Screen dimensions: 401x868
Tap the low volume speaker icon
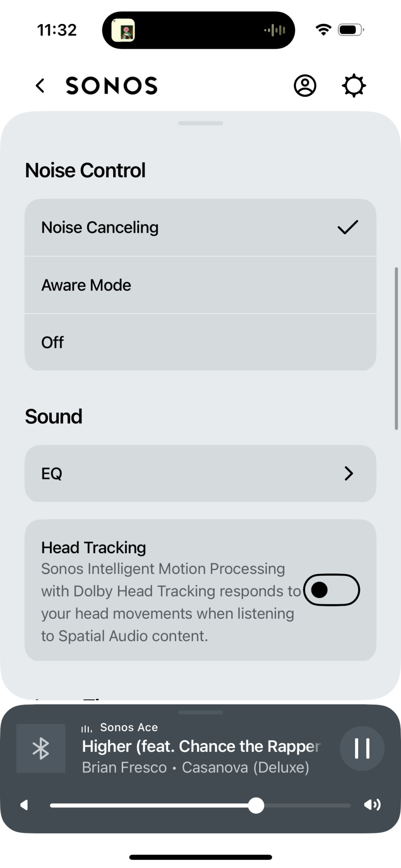(x=24, y=805)
